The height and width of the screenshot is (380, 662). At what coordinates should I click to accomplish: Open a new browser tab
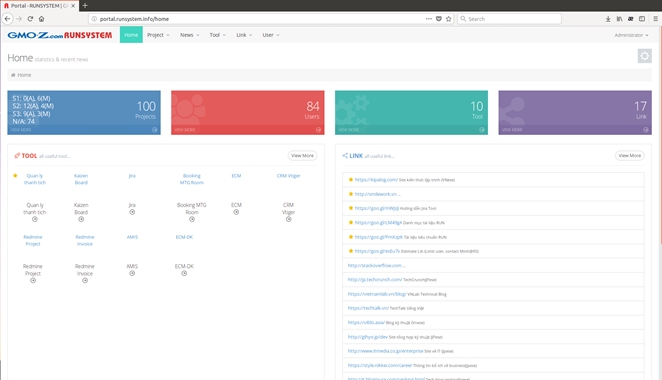(x=85, y=5)
